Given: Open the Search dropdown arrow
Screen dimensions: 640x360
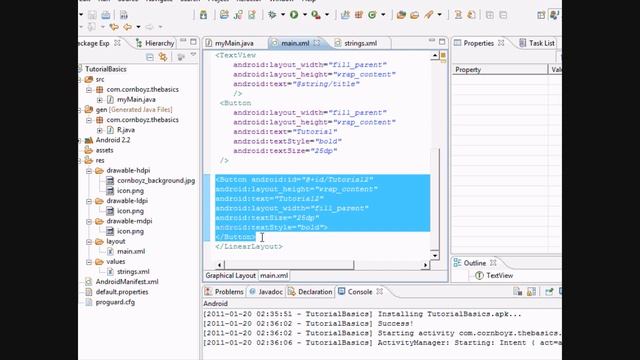Looking at the screenshot, I should pos(439,15).
